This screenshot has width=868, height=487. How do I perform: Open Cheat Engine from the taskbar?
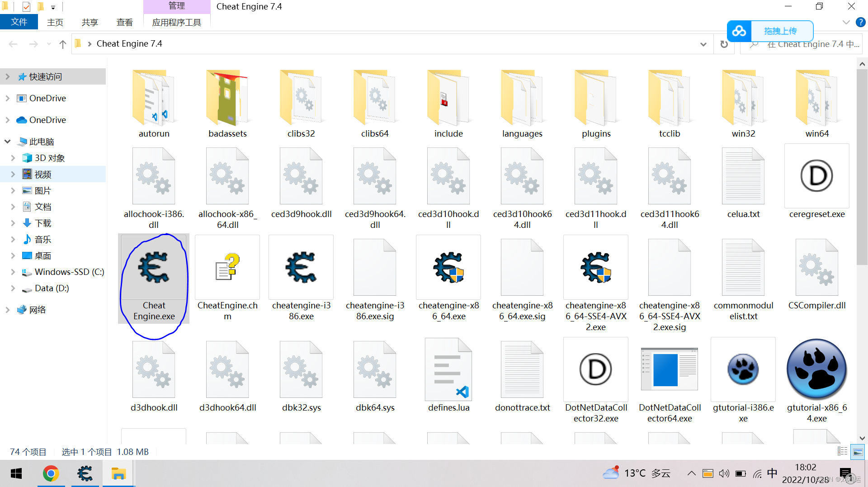(x=85, y=473)
